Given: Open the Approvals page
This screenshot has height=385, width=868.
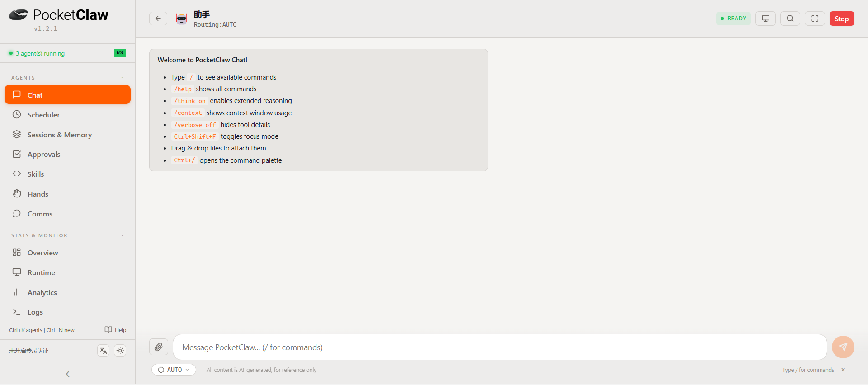Looking at the screenshot, I should [x=67, y=154].
